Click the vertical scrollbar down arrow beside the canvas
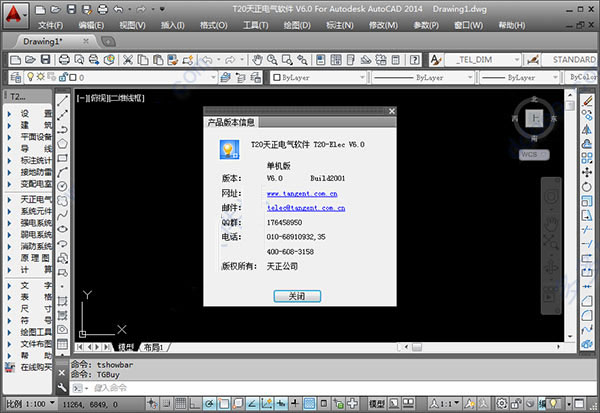Image resolution: width=600 pixels, height=413 pixels. point(570,336)
